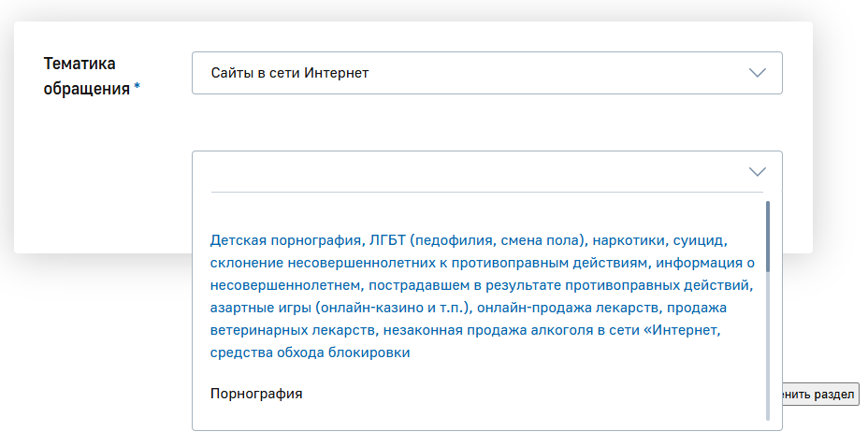Collapse the open subtopic list using its chevron

coord(758,171)
